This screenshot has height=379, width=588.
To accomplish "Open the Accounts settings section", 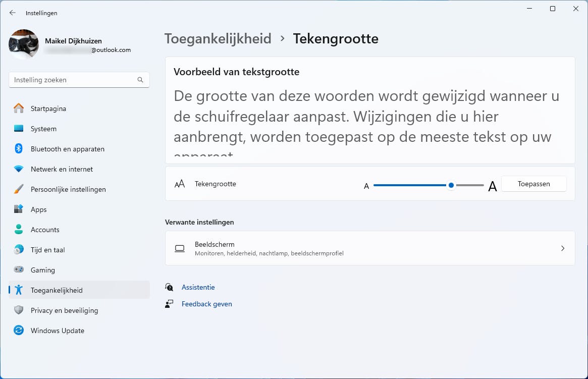I will pyautogui.click(x=45, y=230).
